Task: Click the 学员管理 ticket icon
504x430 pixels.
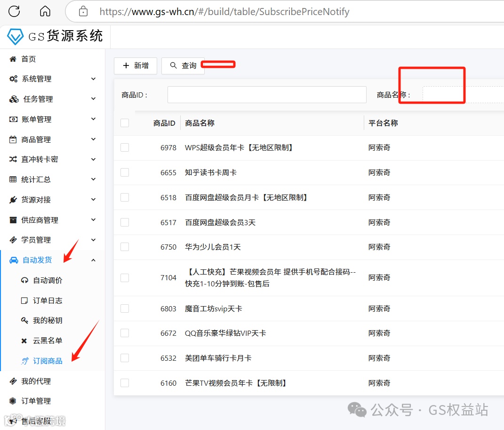Action: coord(13,240)
